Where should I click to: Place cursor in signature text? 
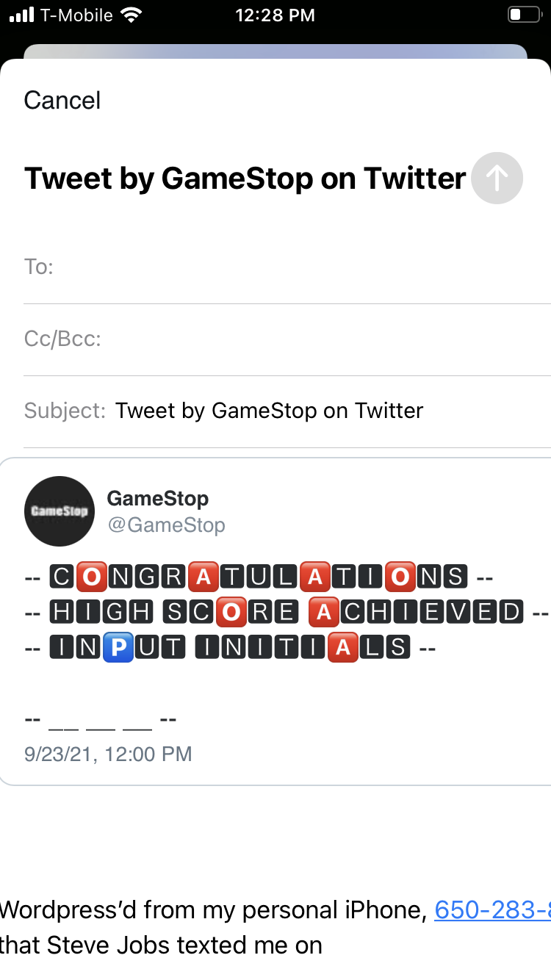pyautogui.click(x=162, y=945)
